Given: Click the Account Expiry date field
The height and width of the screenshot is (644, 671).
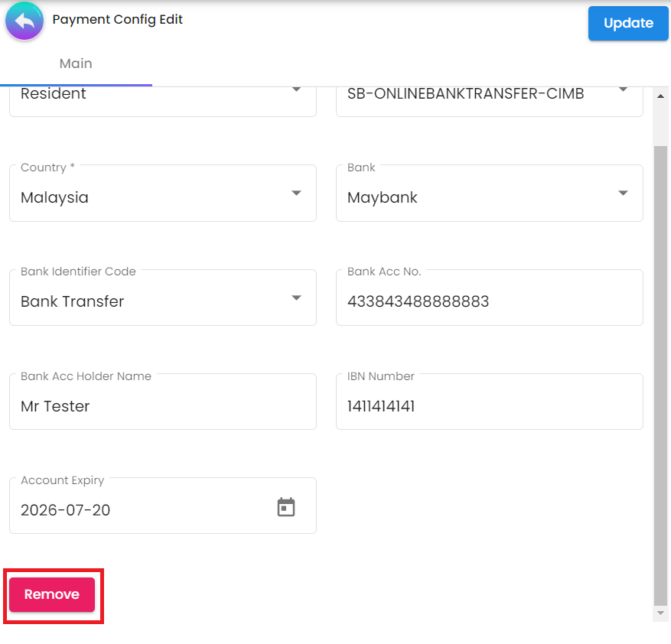Looking at the screenshot, I should (x=138, y=510).
